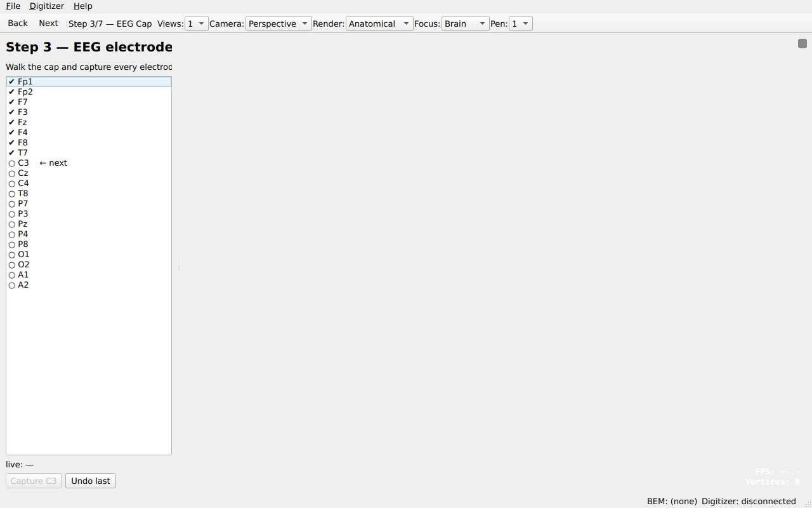
Task: Open the Pen number dropdown
Action: coord(521,23)
